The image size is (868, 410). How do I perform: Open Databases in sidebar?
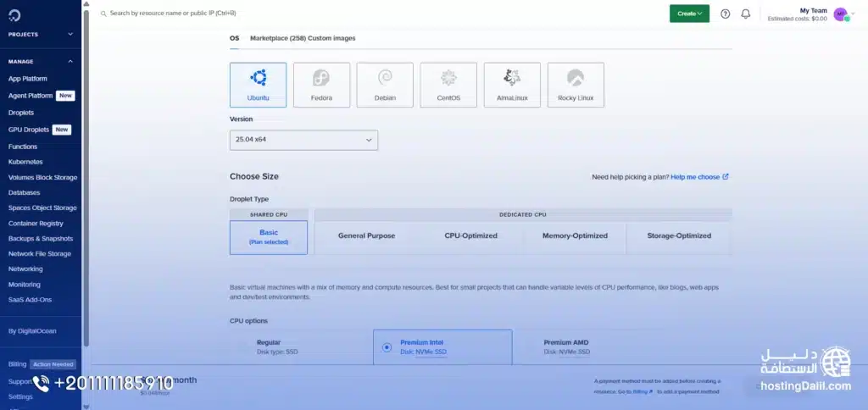click(24, 192)
